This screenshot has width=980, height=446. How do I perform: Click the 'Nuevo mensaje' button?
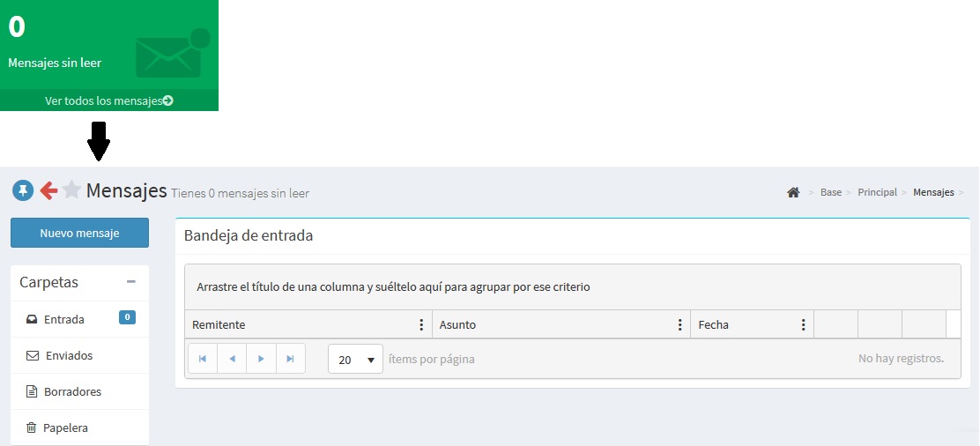click(79, 233)
